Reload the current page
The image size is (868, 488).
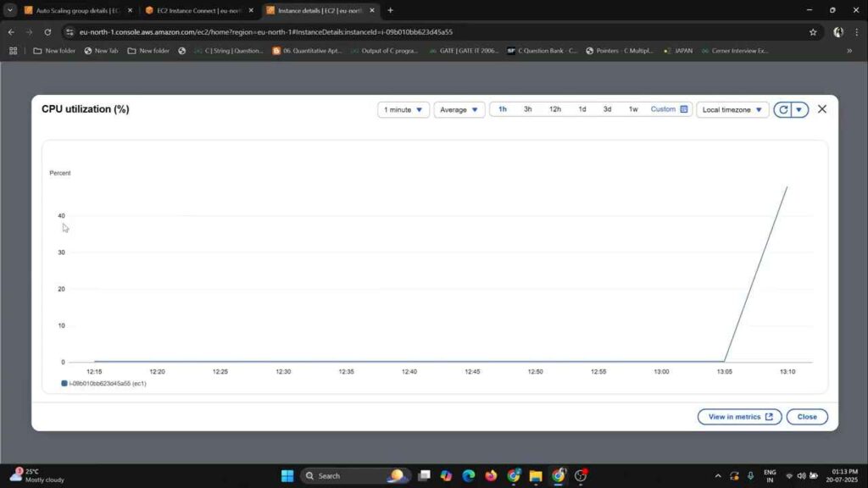[47, 32]
